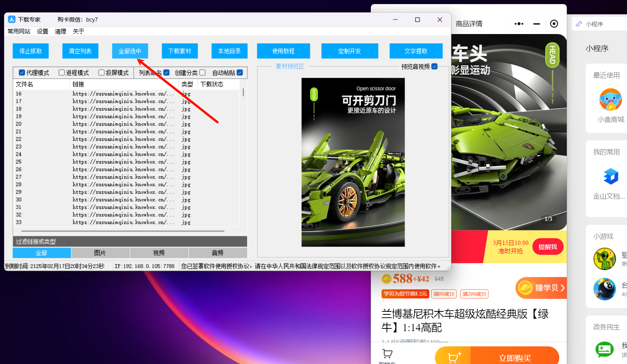Click the minimize dash icon in 商品详情 header
This screenshot has width=627, height=364.
point(536,24)
